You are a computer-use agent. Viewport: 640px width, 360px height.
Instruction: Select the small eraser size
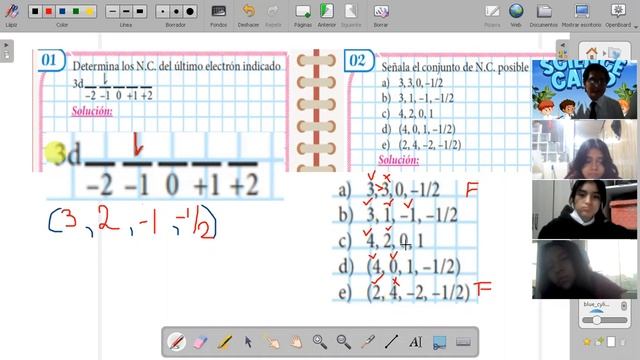tap(162, 11)
